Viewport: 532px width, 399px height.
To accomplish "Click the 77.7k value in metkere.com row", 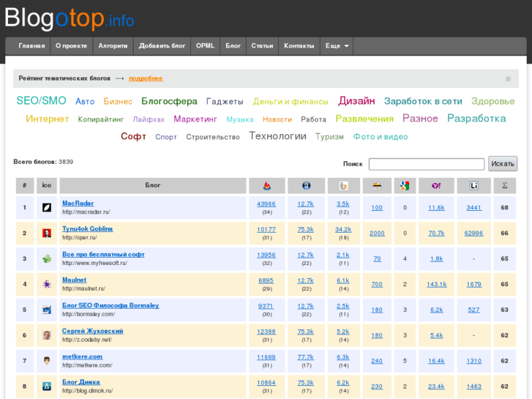I will pyautogui.click(x=306, y=357).
